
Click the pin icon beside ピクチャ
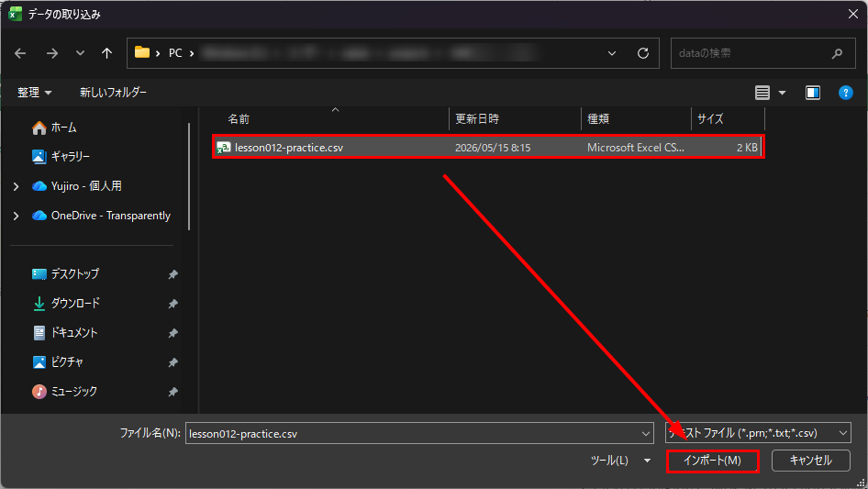tap(172, 362)
